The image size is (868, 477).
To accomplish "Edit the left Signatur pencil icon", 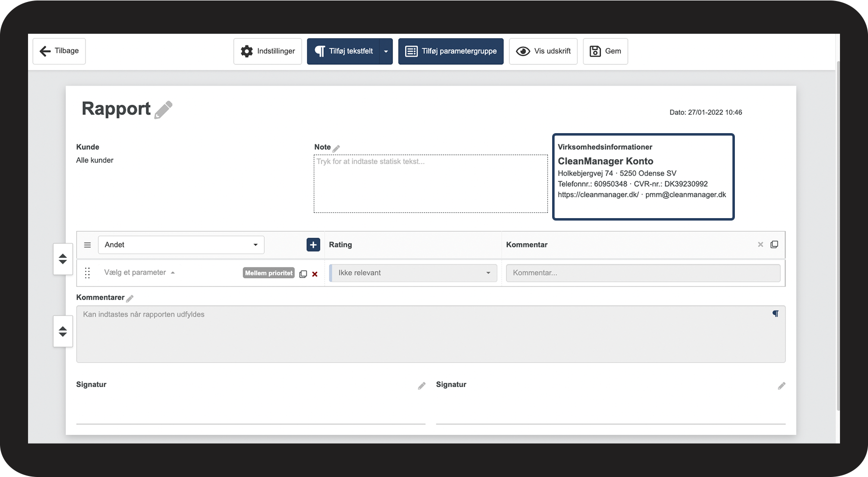I will click(x=421, y=386).
